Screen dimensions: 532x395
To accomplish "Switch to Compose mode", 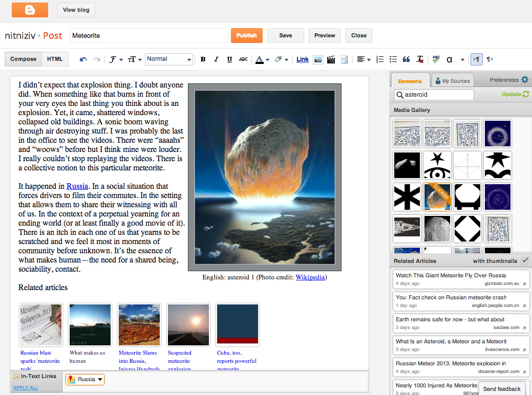I will 23,59.
